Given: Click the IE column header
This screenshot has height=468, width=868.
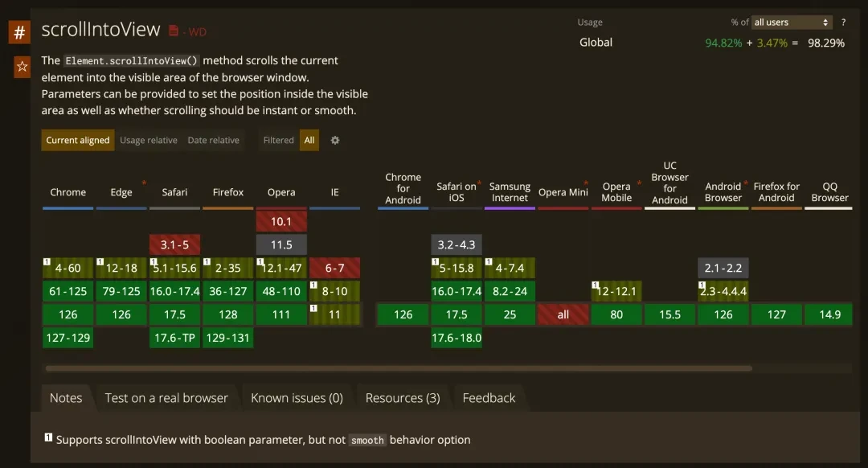Looking at the screenshot, I should coord(334,192).
